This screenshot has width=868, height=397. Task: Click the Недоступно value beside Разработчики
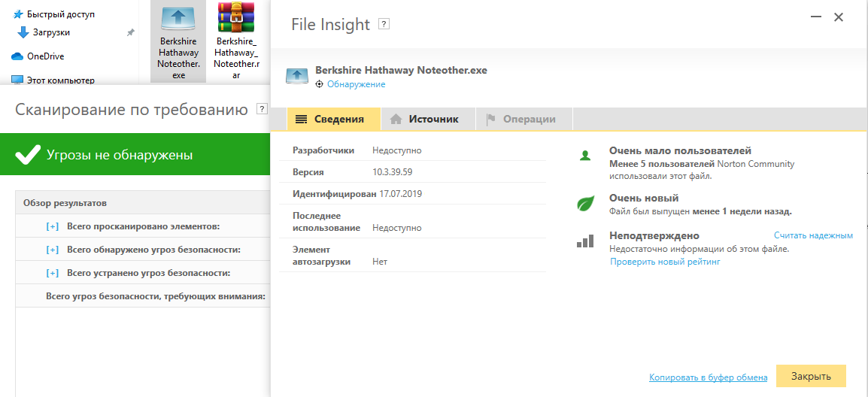point(397,150)
